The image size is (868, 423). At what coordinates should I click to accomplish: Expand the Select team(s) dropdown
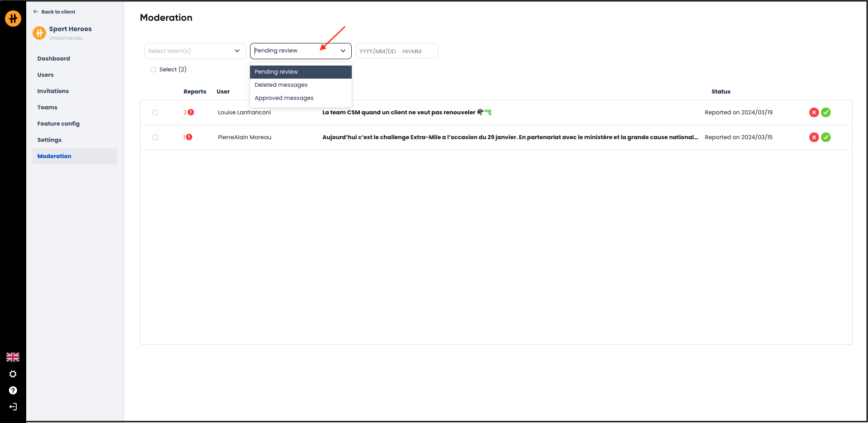click(x=194, y=51)
